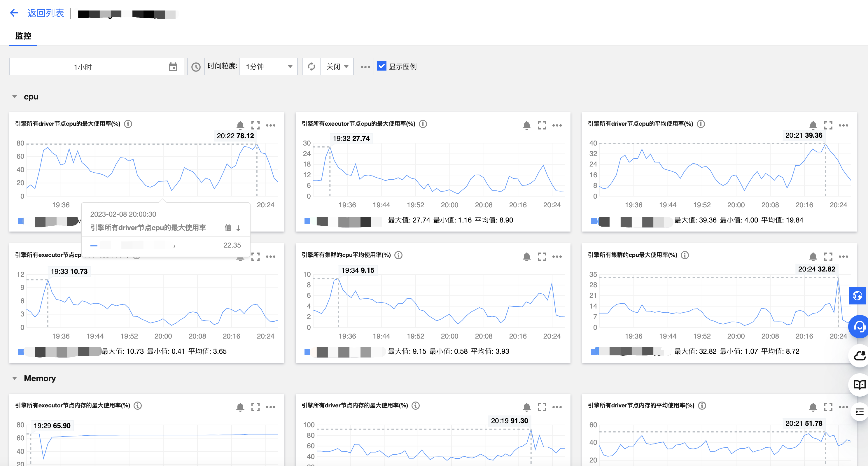Collapse the cpu section
The height and width of the screenshot is (466, 868).
[15, 97]
